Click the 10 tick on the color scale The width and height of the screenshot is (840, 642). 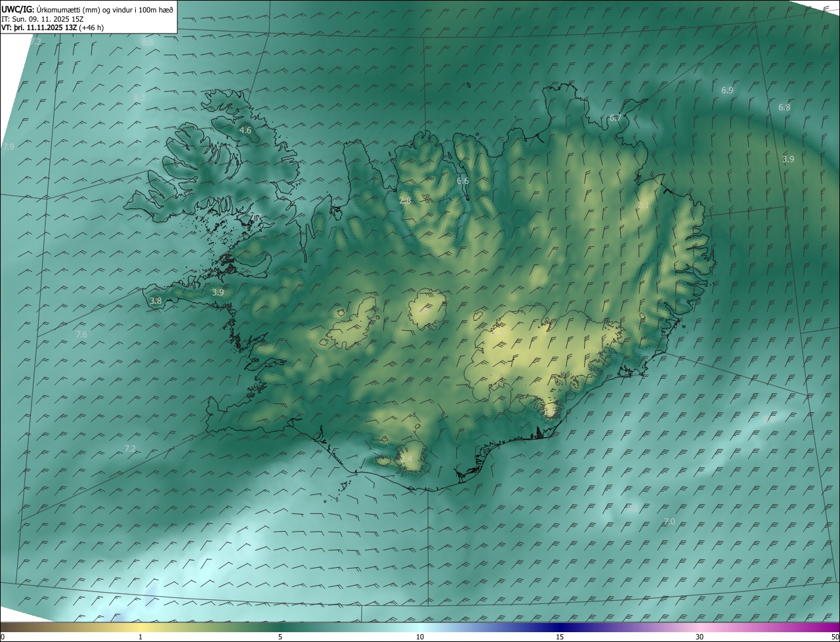(420, 637)
